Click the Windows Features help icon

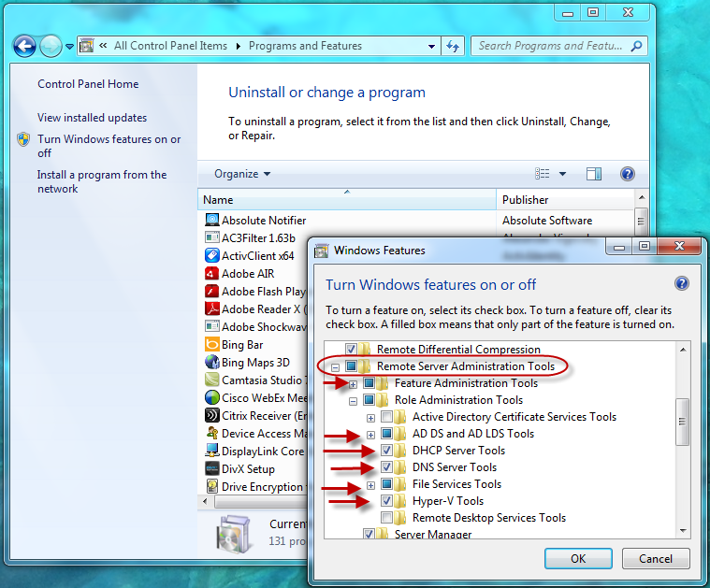pyautogui.click(x=682, y=283)
